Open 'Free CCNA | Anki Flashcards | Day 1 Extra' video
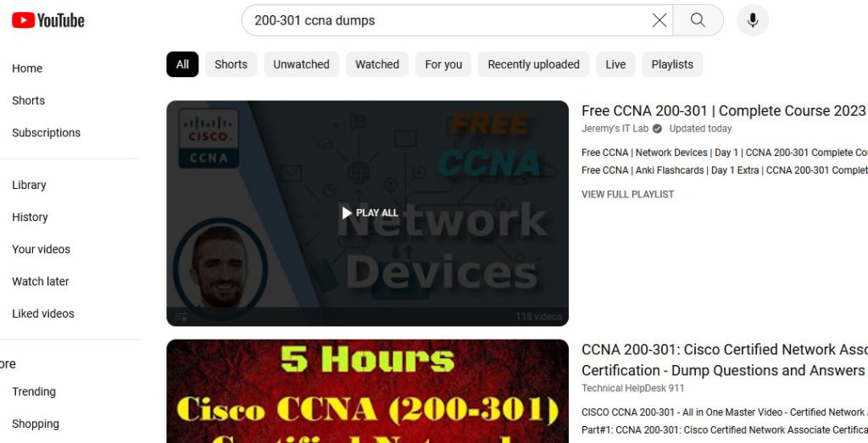868x443 pixels. click(x=725, y=170)
